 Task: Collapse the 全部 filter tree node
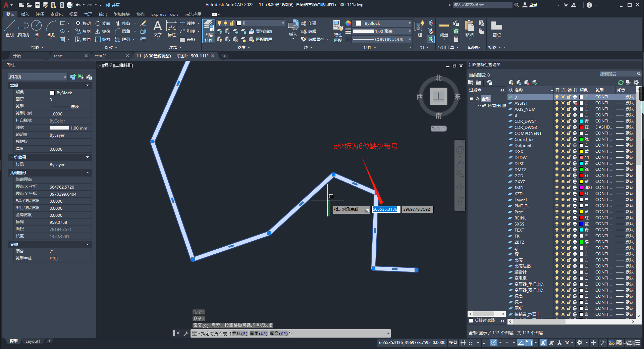[x=471, y=99]
